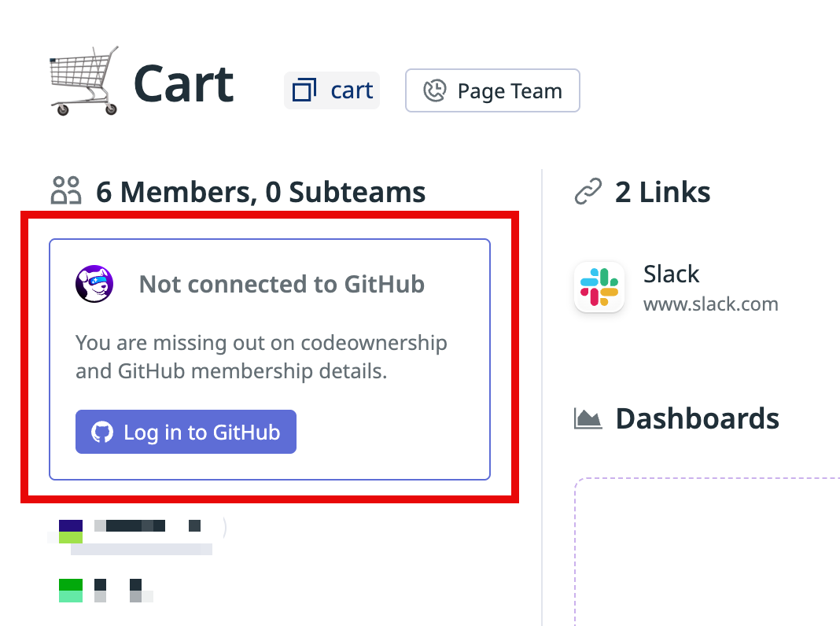The width and height of the screenshot is (840, 626).
Task: Click the phone icon in Page Team
Action: (434, 91)
